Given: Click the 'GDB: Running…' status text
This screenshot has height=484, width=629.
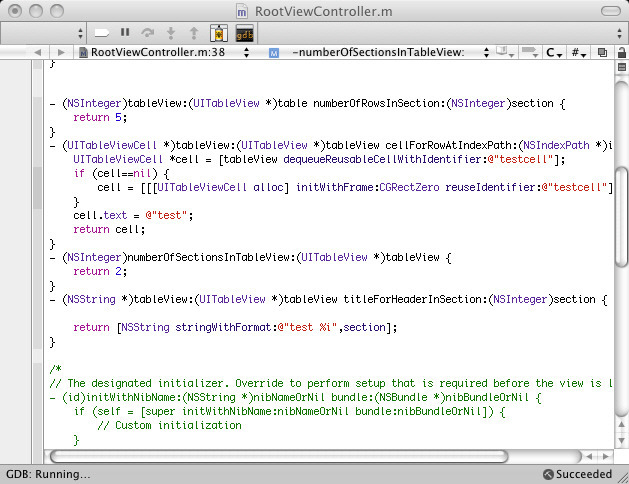Looking at the screenshot, I should click(48, 474).
